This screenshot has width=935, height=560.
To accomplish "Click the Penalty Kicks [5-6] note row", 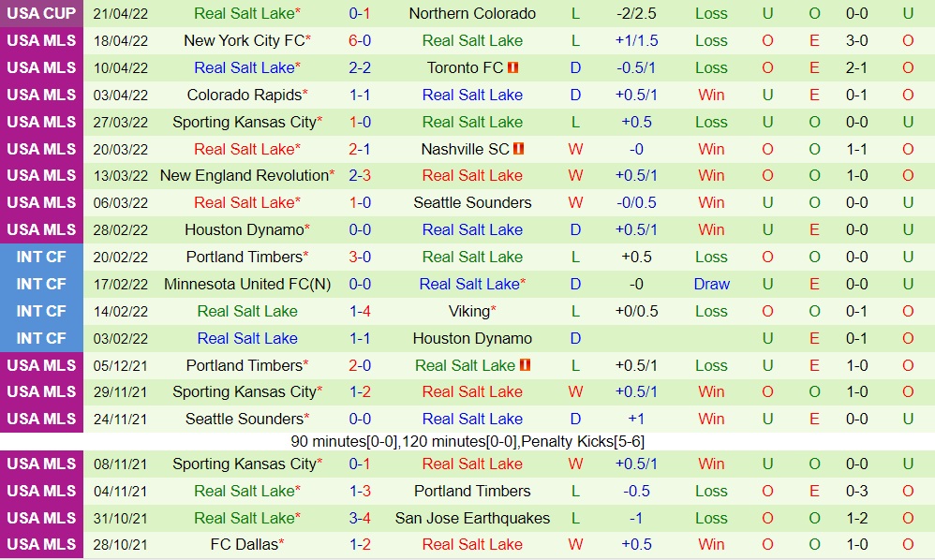I will pos(467,441).
